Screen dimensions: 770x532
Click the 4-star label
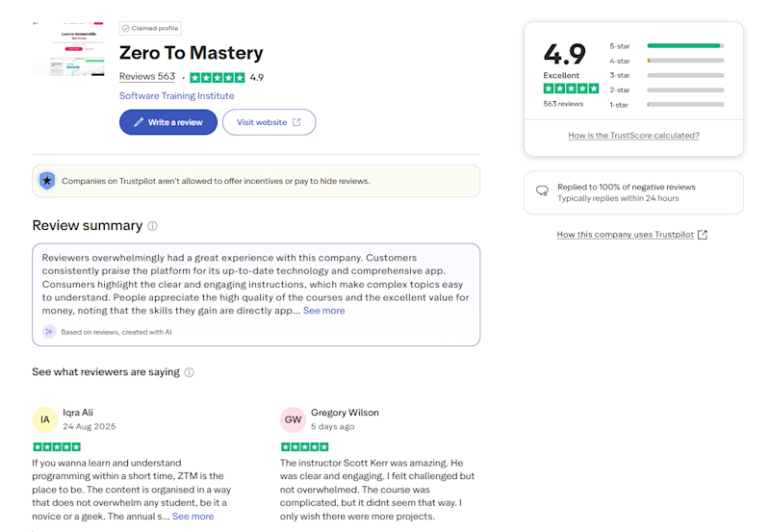[619, 61]
